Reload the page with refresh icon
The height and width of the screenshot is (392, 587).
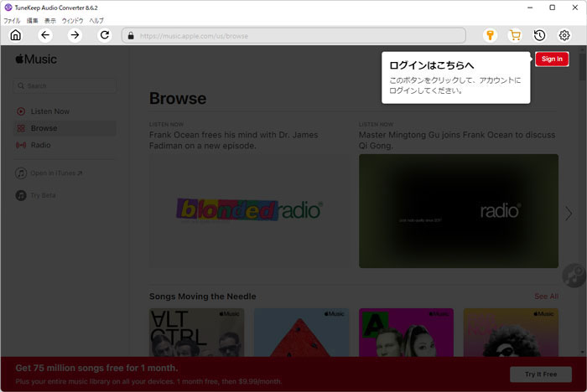(x=105, y=35)
